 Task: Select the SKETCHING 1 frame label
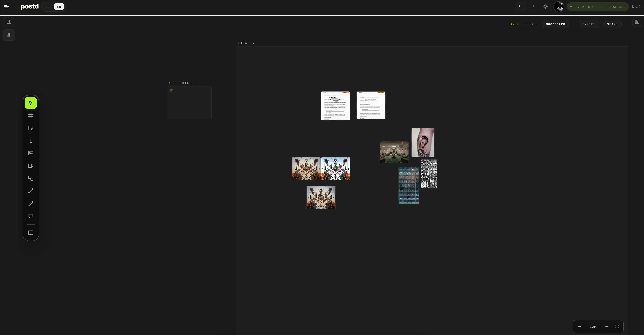[183, 83]
